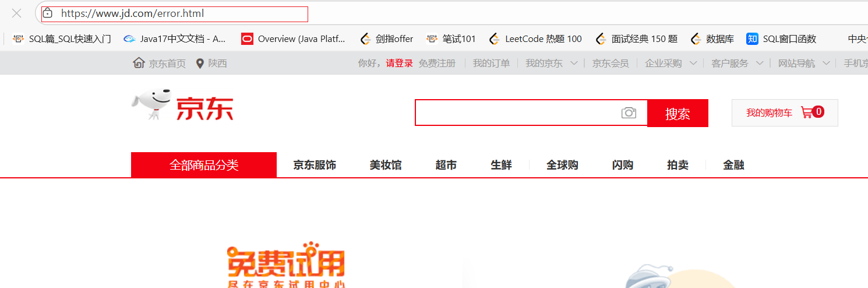
Task: Open 我的购物车 button
Action: (x=785, y=113)
